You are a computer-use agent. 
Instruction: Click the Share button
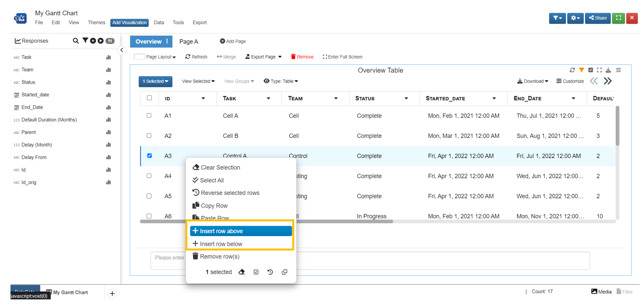click(598, 18)
